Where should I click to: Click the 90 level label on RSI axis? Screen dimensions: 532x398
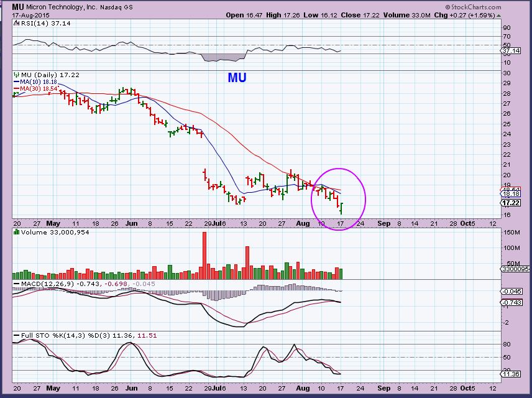coord(507,28)
